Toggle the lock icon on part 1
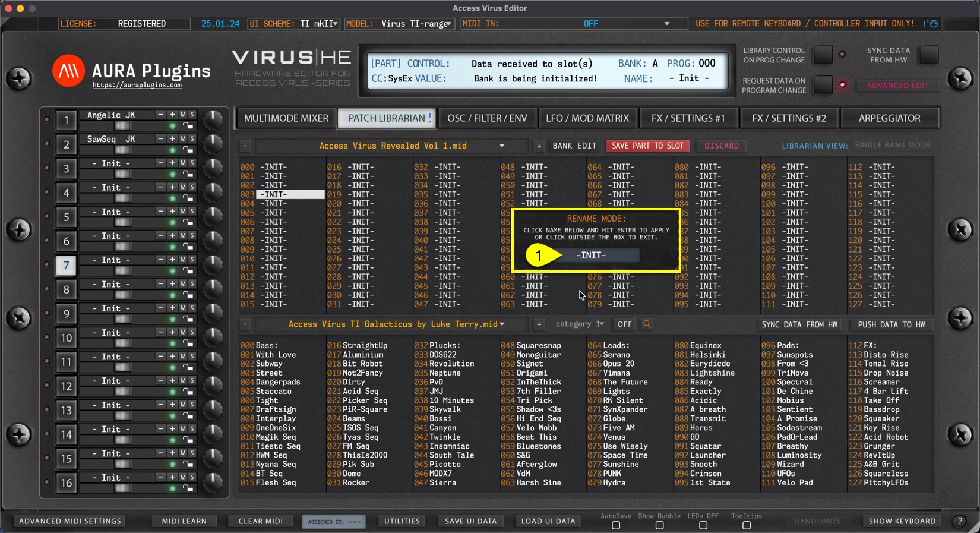This screenshot has width=980, height=533. point(188,126)
